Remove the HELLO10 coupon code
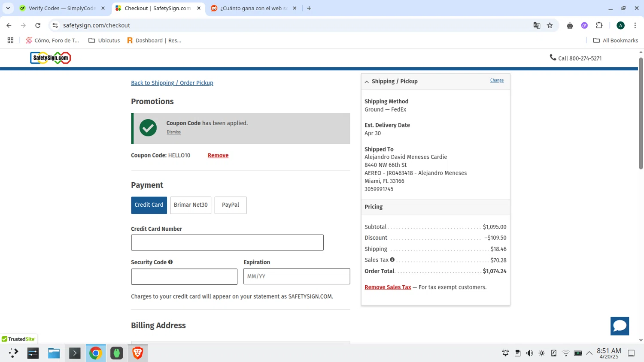 (218, 155)
